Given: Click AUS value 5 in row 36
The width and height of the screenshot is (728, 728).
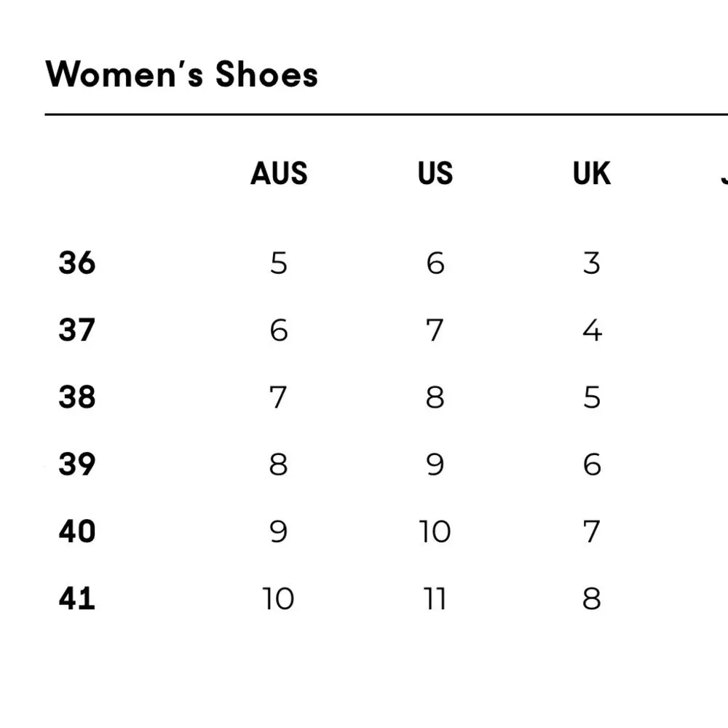Looking at the screenshot, I should click(x=279, y=264).
